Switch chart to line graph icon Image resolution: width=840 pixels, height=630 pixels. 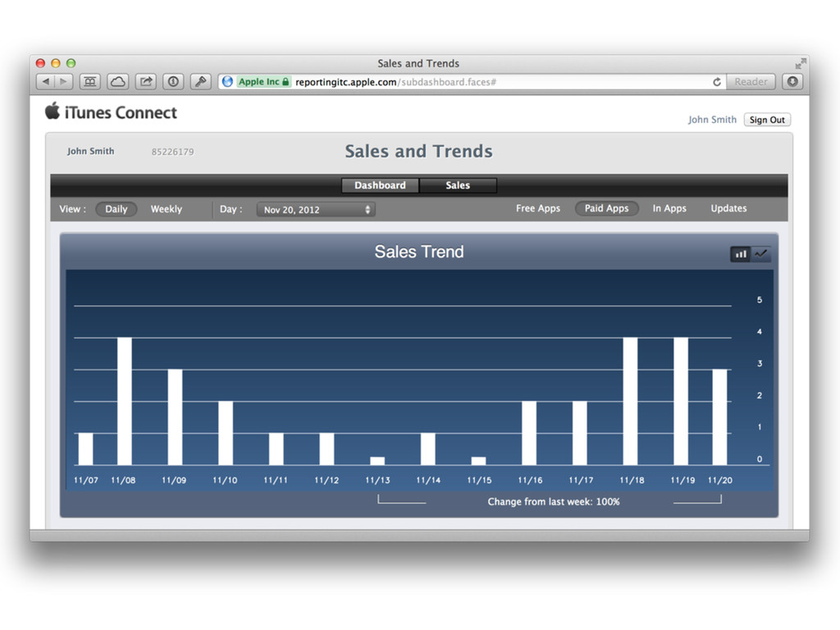click(761, 254)
